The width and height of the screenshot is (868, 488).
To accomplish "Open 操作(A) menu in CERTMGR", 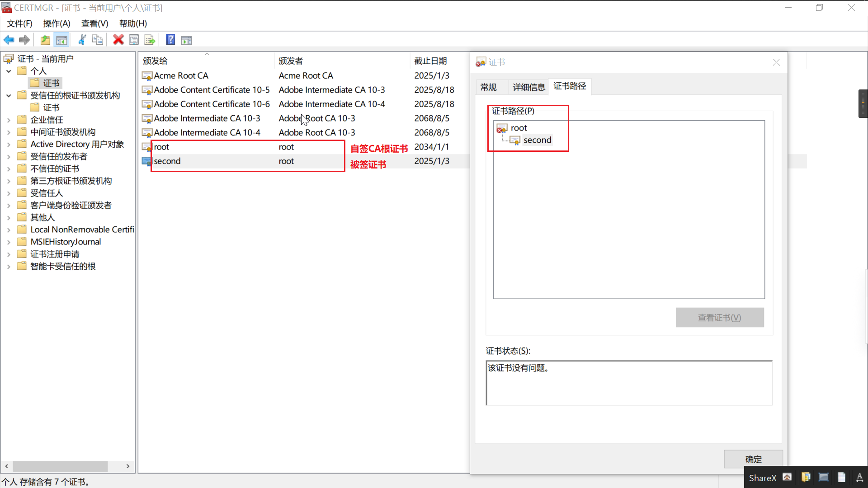I will (56, 23).
